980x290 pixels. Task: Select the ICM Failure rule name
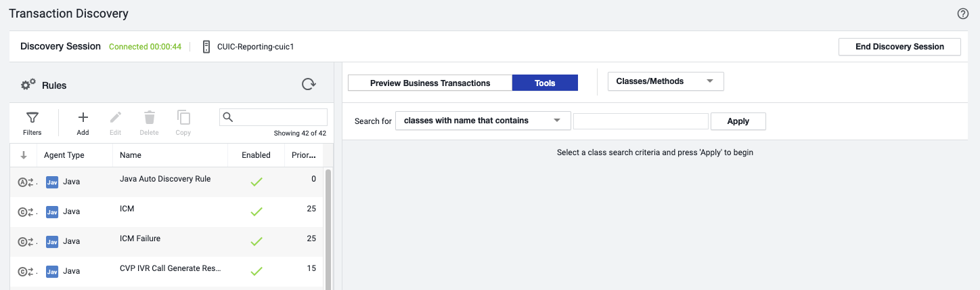140,239
